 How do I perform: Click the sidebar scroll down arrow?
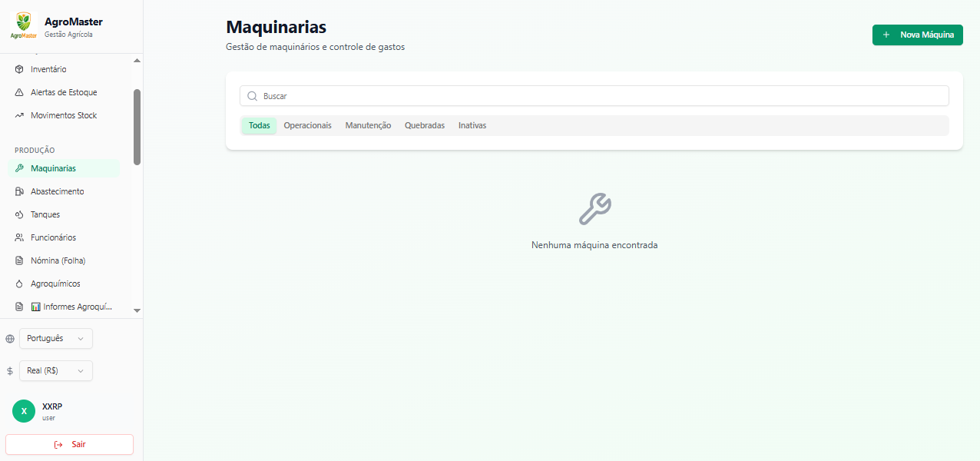click(x=137, y=310)
